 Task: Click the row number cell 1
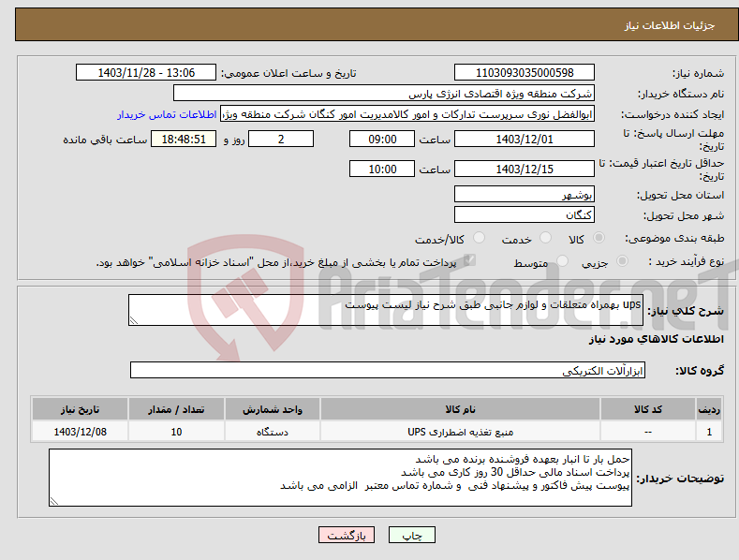[709, 432]
